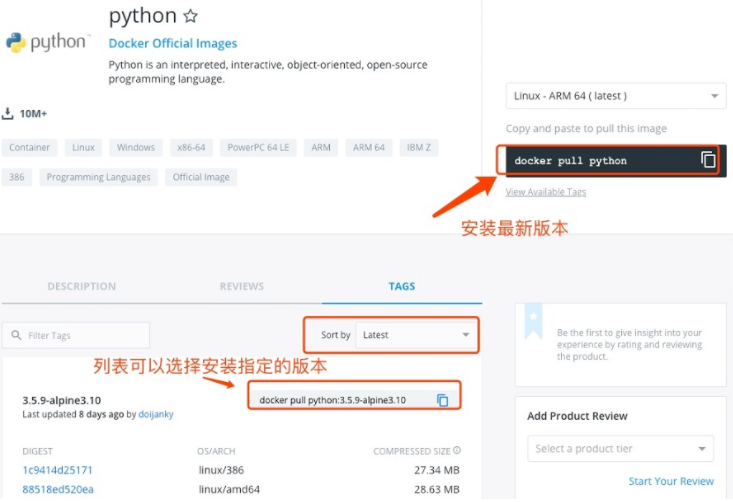Click the ARM tag chip

point(321,148)
